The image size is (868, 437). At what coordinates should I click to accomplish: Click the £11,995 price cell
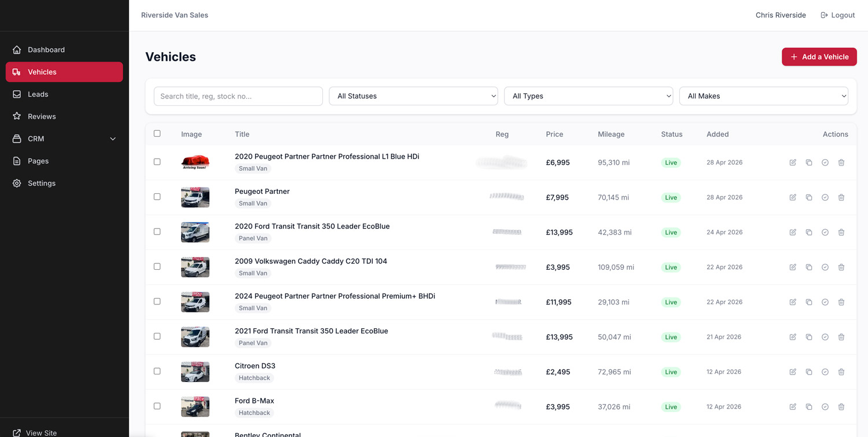pos(558,302)
